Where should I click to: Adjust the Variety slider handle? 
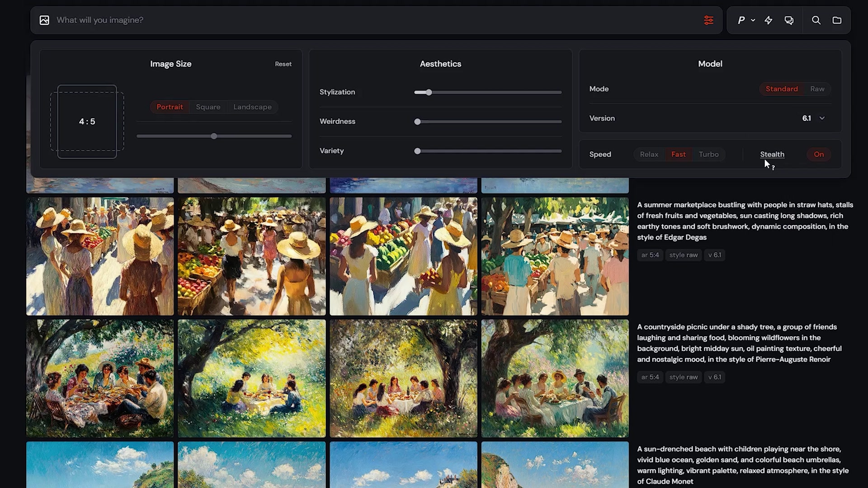pos(417,151)
